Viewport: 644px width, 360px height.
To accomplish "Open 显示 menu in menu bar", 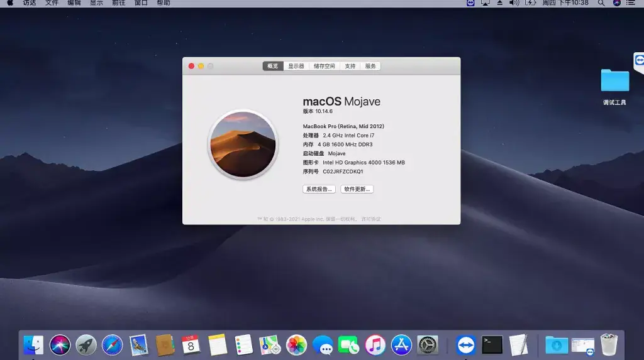I will [x=96, y=3].
